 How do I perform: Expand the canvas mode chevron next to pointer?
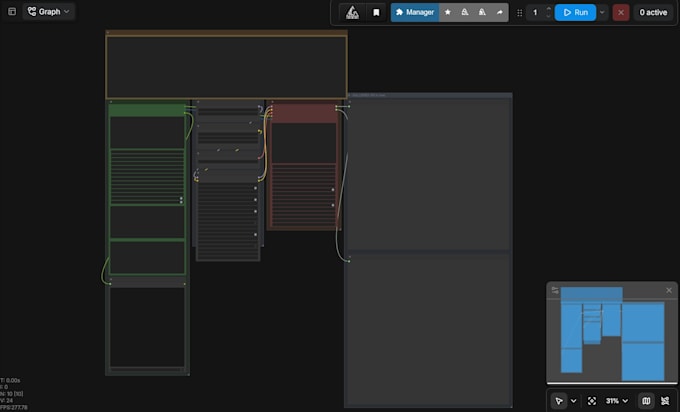(573, 401)
